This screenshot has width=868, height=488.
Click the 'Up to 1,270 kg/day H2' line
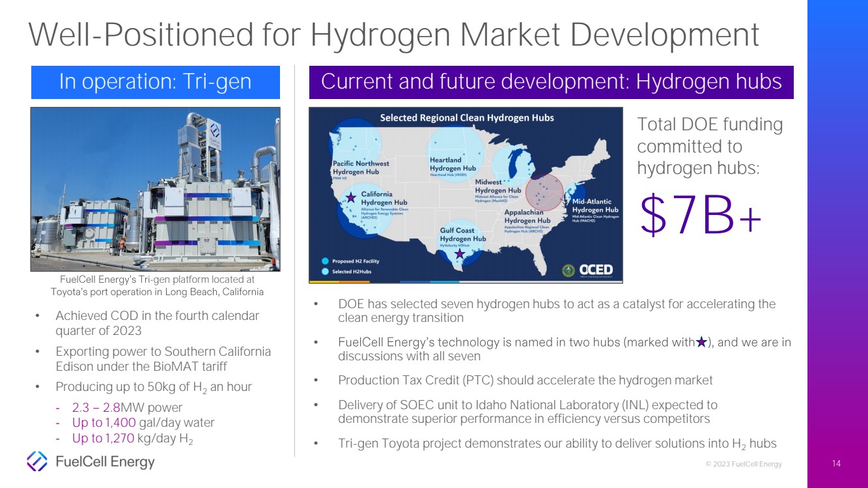click(x=132, y=438)
